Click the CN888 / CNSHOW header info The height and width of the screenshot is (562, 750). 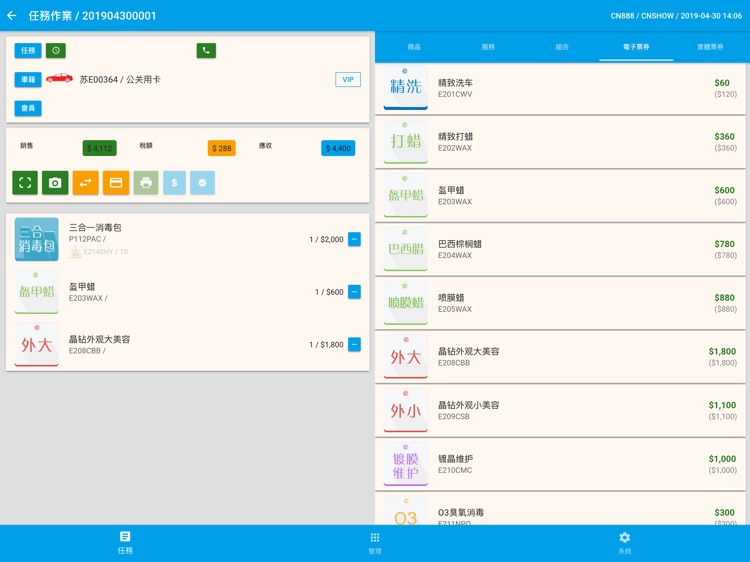point(676,16)
